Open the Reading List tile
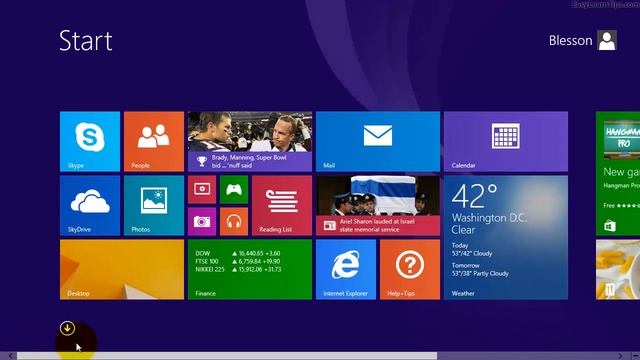 tap(282, 205)
